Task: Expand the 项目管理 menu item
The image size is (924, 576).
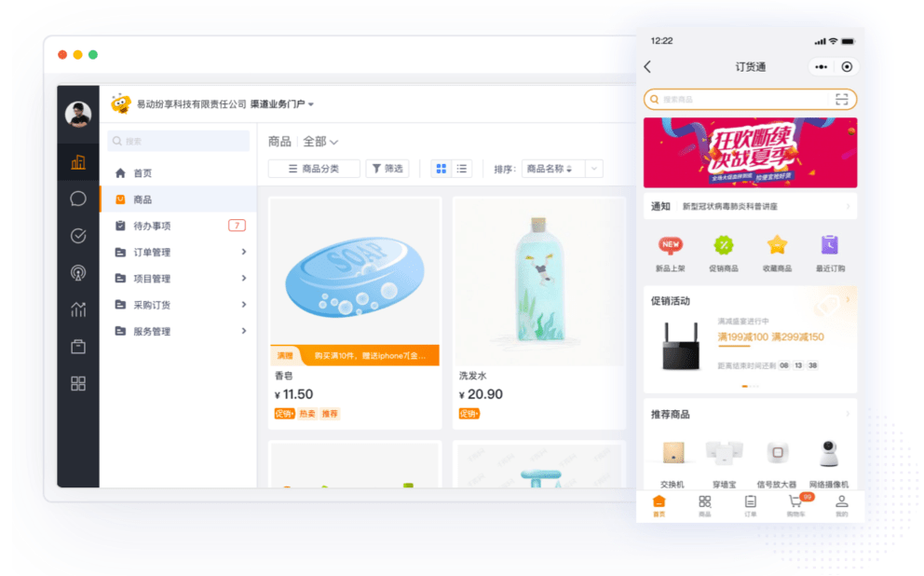Action: (179, 279)
